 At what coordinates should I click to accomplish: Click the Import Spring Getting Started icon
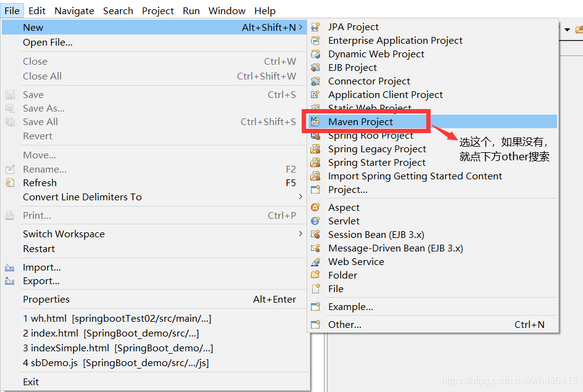(x=315, y=176)
